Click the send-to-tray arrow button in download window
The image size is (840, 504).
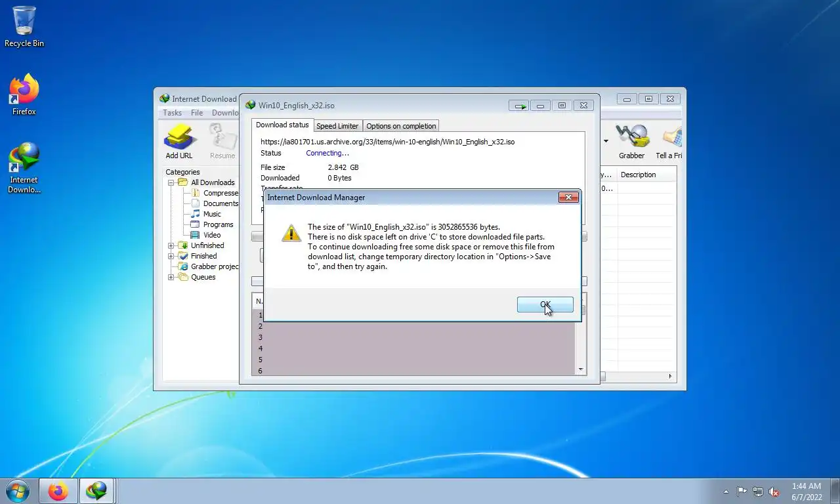(x=520, y=105)
